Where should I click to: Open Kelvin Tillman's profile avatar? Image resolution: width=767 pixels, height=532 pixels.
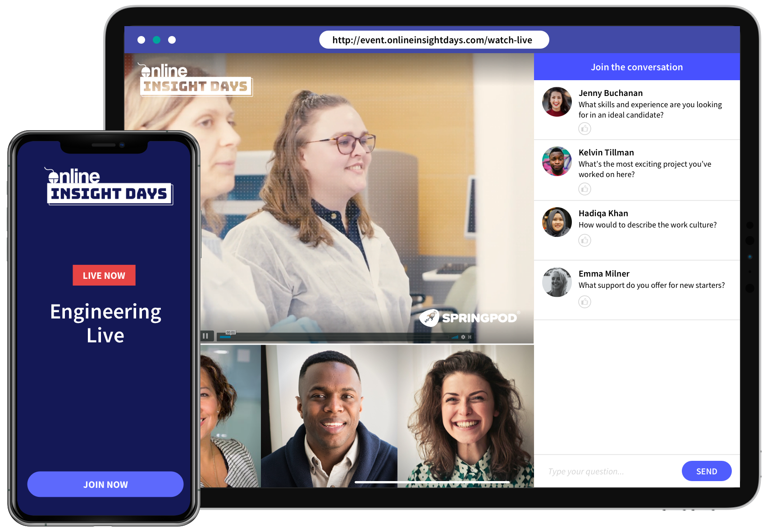point(557,161)
